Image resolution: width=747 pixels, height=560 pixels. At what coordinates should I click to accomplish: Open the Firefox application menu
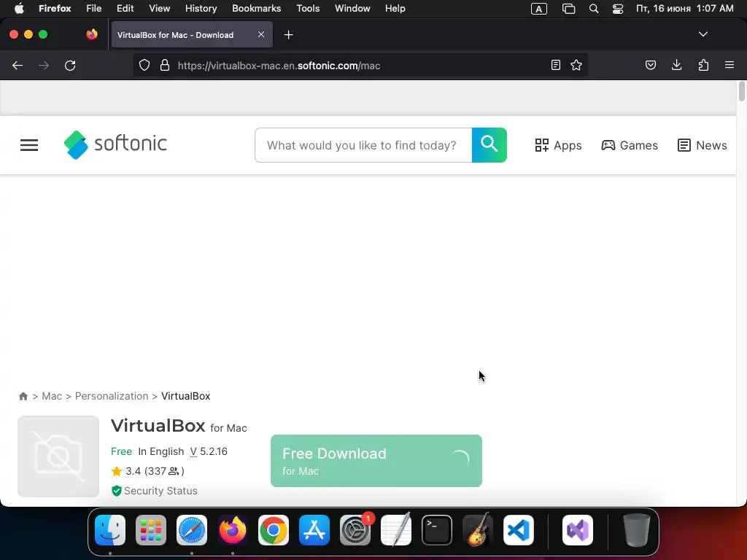[x=729, y=65]
